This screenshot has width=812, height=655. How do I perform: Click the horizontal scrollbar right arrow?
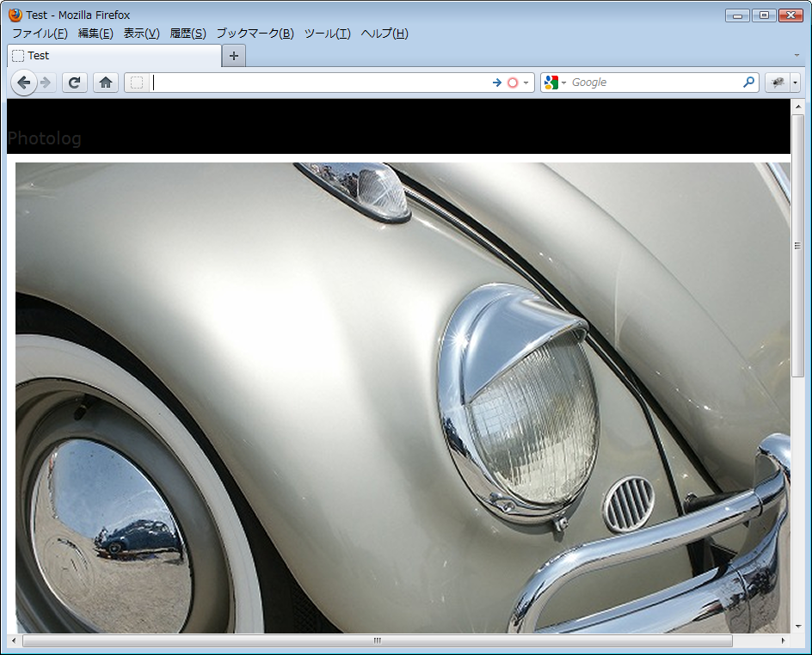point(783,640)
